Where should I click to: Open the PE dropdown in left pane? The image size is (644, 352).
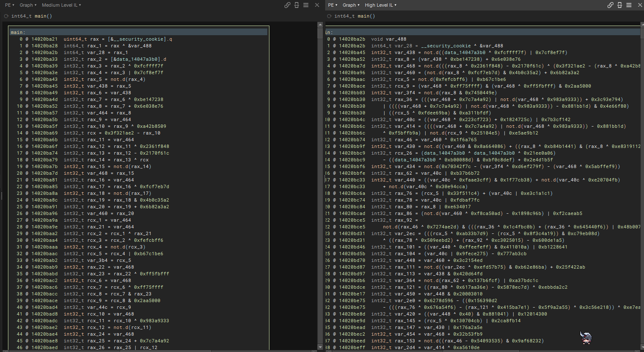coord(10,5)
